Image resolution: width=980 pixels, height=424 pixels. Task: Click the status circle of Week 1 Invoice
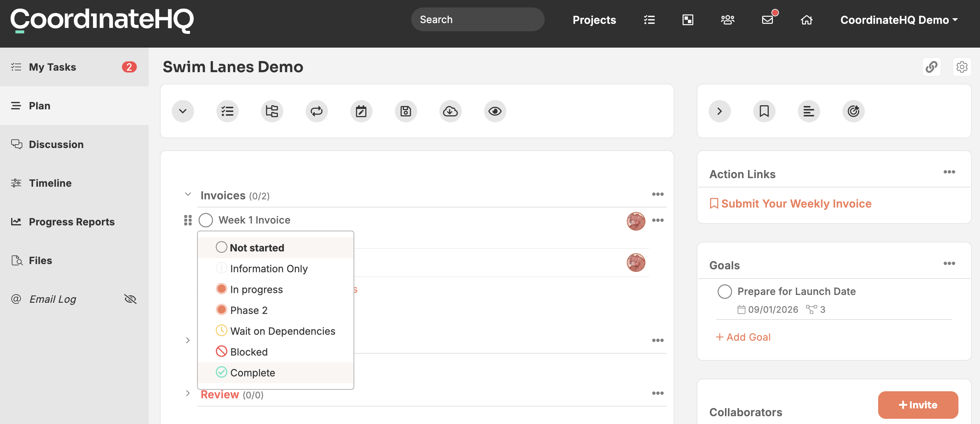click(x=206, y=220)
